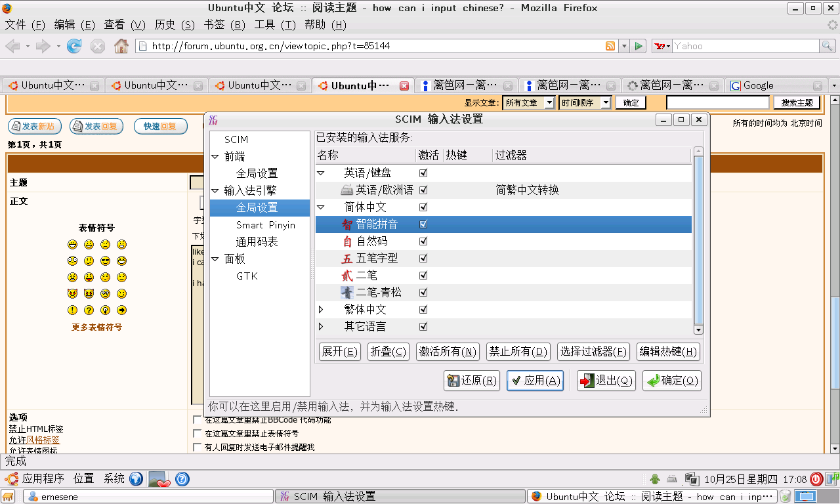Click the search magnifier icon
840x504 pixels.
click(828, 46)
